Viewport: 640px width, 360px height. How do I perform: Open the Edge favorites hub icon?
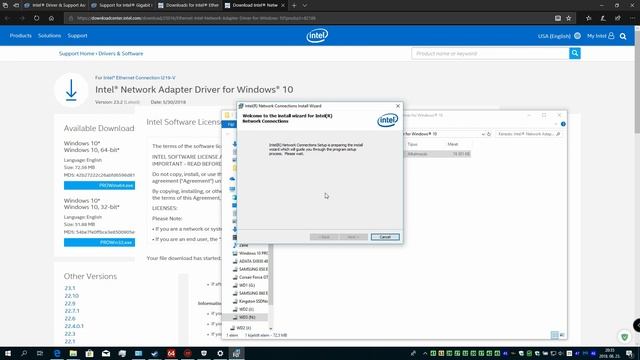tap(589, 18)
